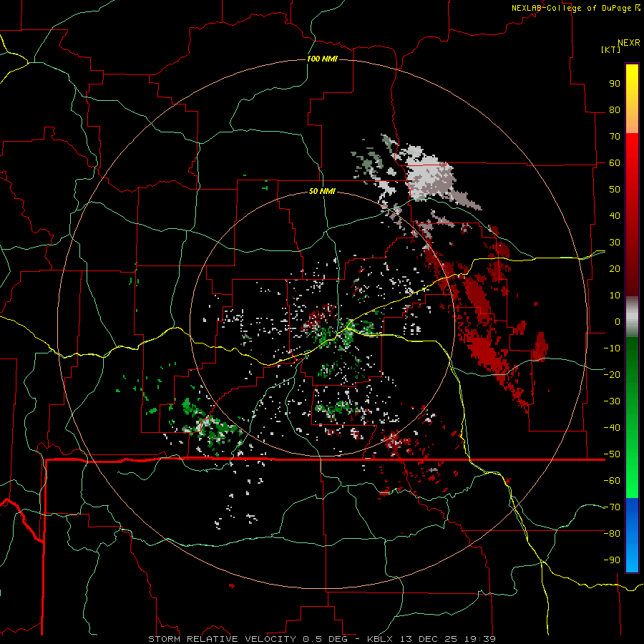Click the 30 value on velocity scale
This screenshot has width=644, height=644.
click(x=615, y=243)
